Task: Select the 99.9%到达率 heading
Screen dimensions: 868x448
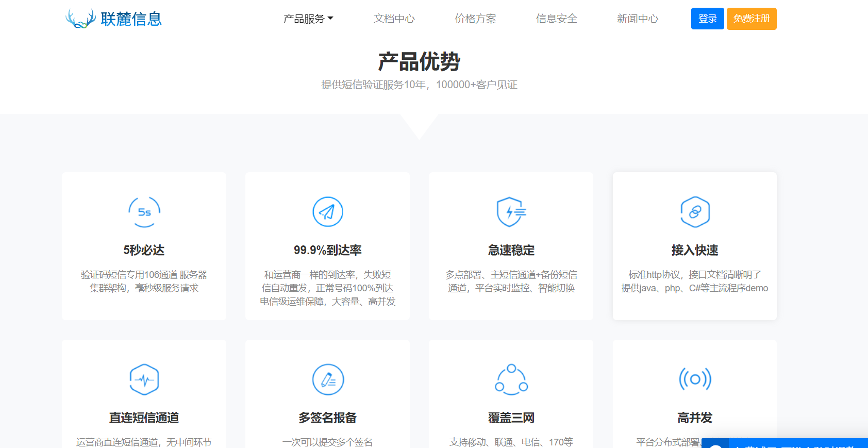Action: pos(328,251)
